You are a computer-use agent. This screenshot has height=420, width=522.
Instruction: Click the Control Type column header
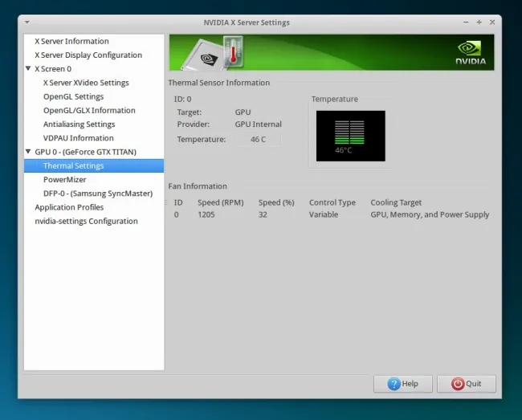[x=332, y=202]
